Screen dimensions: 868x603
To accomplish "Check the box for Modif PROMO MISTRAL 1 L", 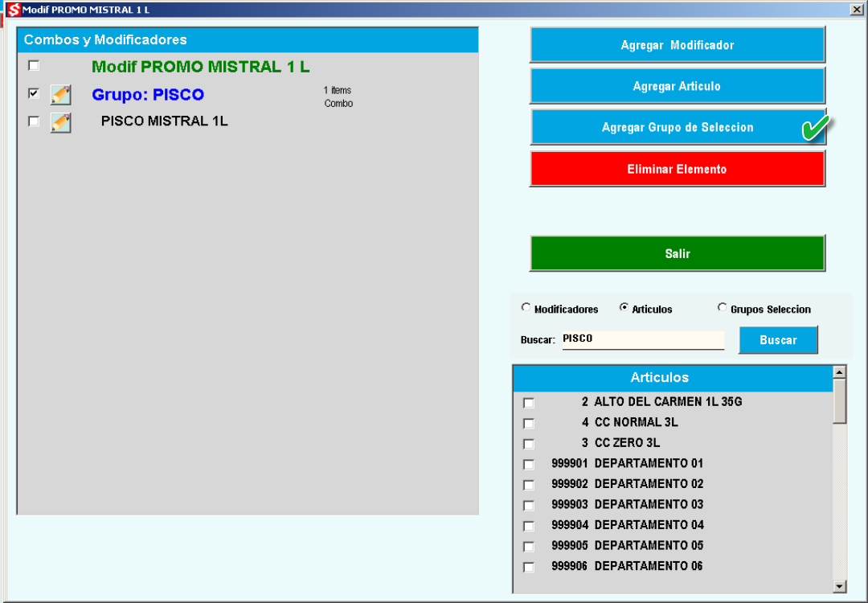I will tap(34, 65).
